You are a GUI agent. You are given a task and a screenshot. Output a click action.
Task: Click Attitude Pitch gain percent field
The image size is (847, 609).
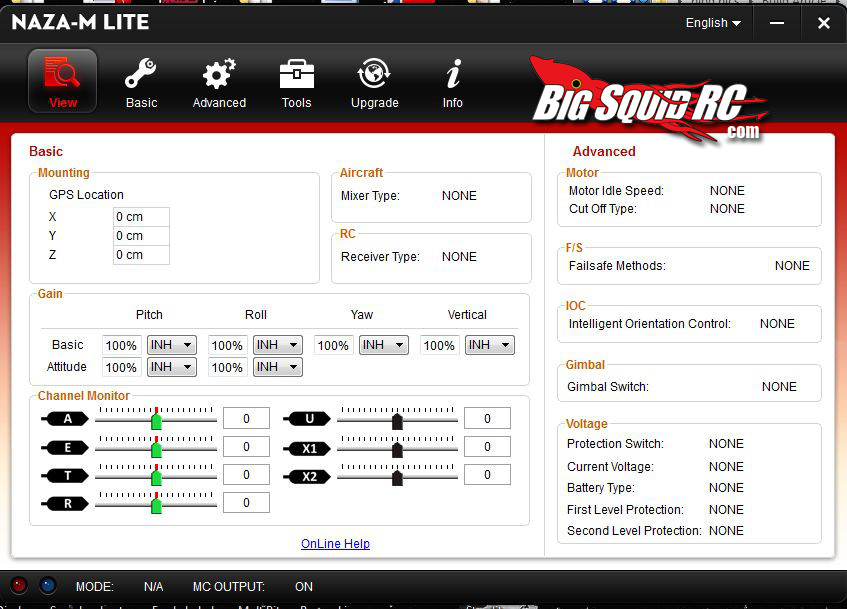(122, 367)
